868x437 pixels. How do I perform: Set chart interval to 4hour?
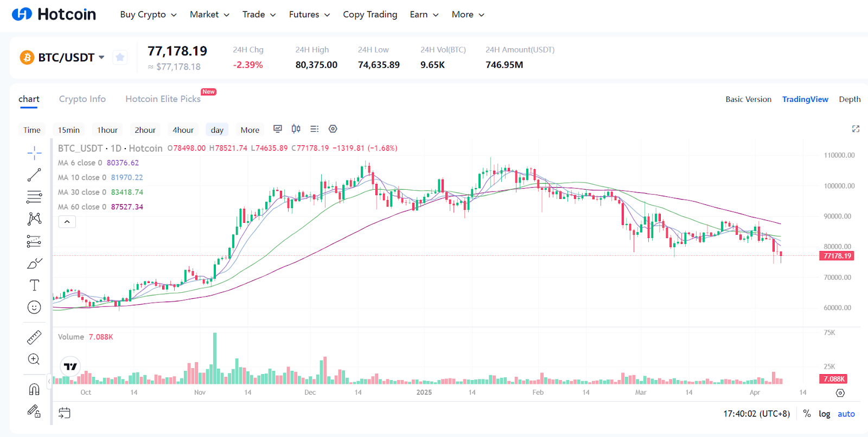pyautogui.click(x=183, y=130)
